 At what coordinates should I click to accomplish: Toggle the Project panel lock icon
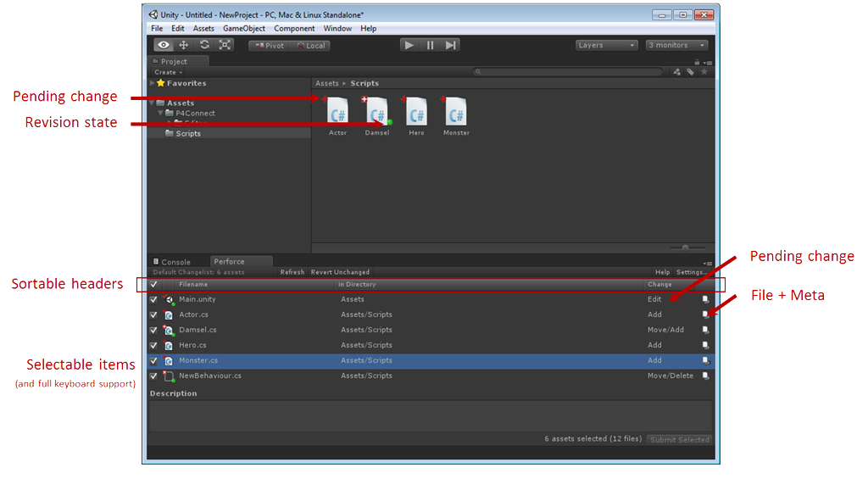[x=697, y=62]
